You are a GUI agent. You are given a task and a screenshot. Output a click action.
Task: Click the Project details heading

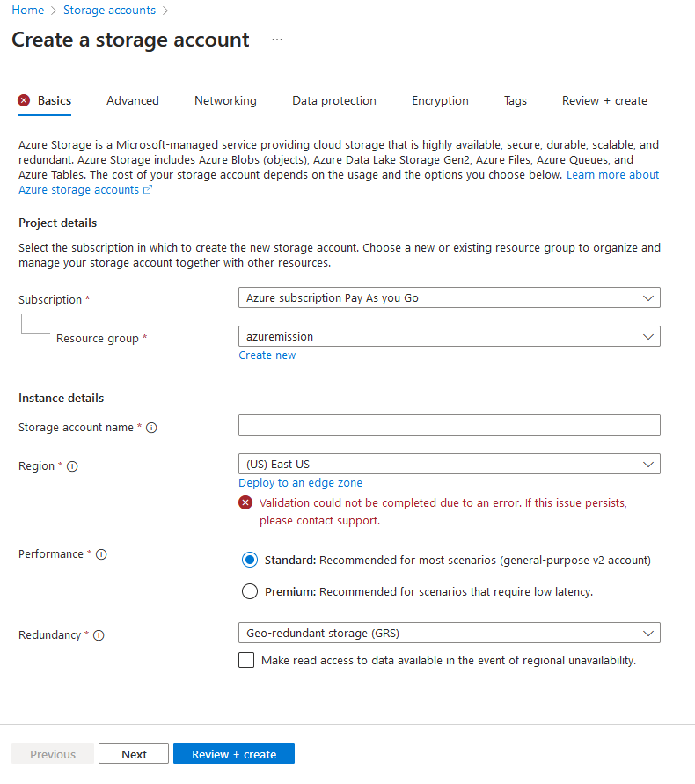[x=57, y=223]
